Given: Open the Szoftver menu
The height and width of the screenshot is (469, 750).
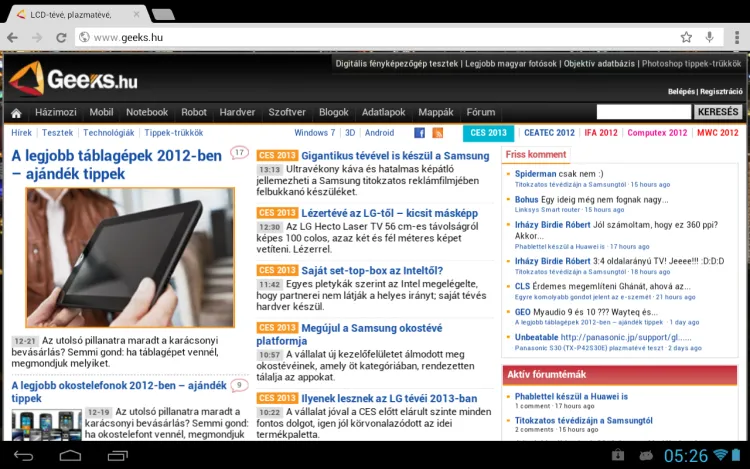Looking at the screenshot, I should click(287, 112).
